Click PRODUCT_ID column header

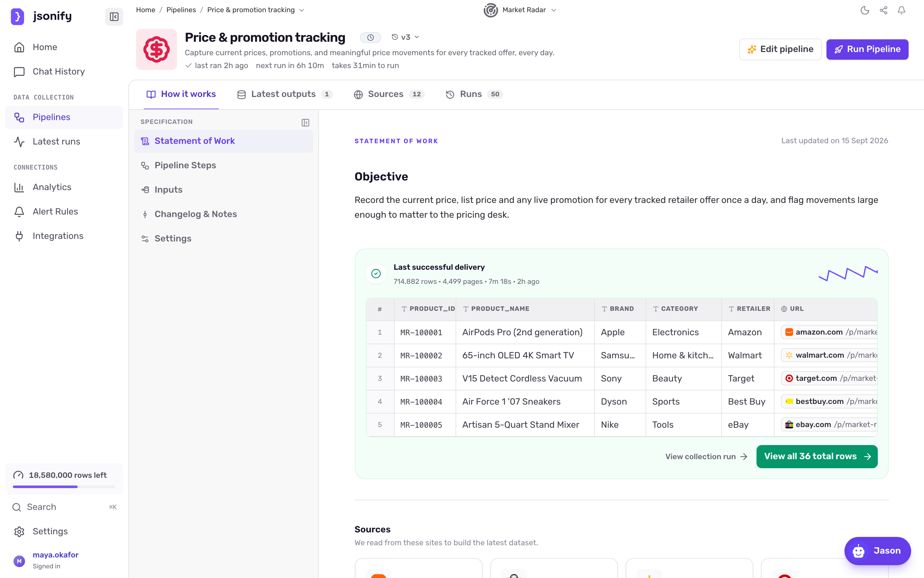click(425, 309)
